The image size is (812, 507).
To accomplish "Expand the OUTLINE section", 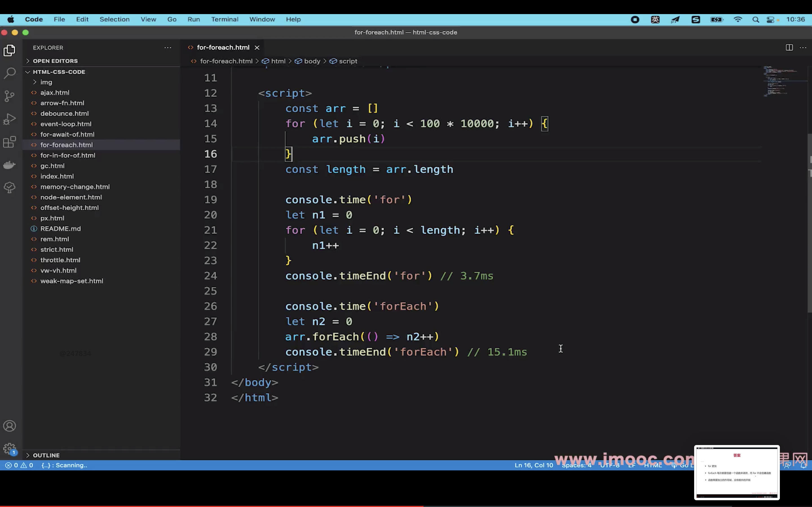I will tap(46, 455).
